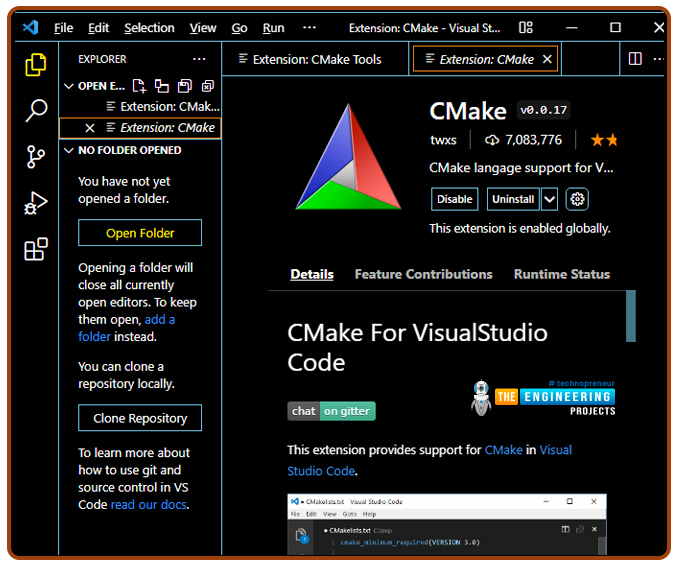Click the CMakeLists.txt screenshot preview image
Screen dimensions: 677x566
pos(447,525)
